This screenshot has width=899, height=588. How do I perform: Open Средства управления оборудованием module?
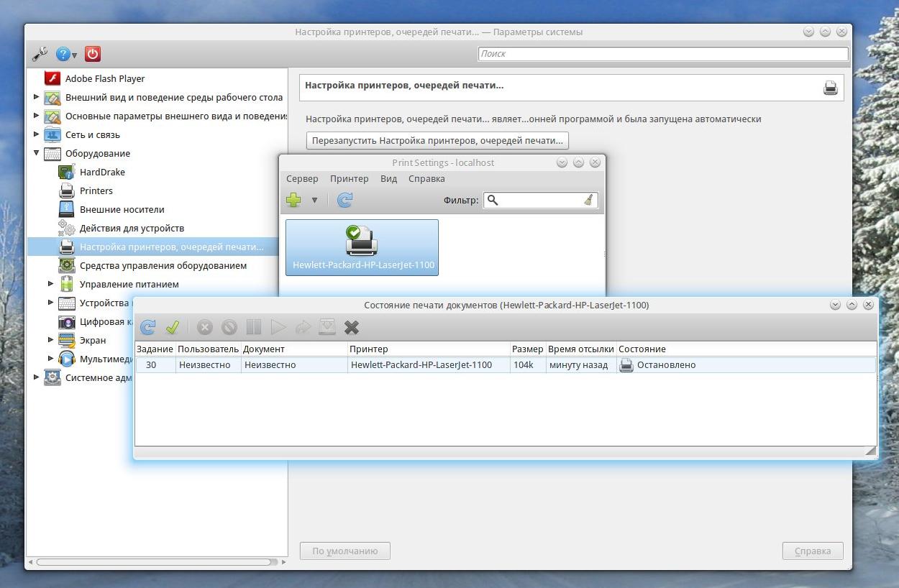163,265
